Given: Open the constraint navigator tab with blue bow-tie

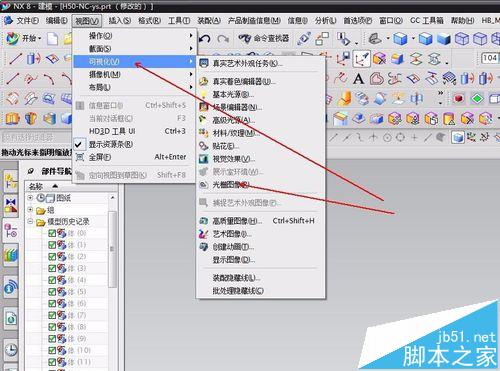Looking at the screenshot, I should [11, 206].
